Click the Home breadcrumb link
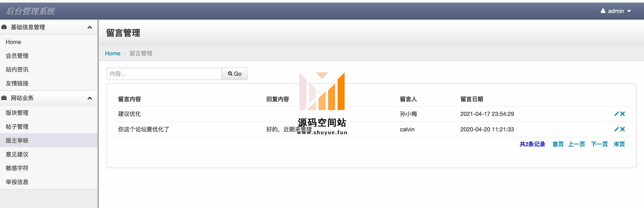This screenshot has width=644, height=208. (x=113, y=53)
